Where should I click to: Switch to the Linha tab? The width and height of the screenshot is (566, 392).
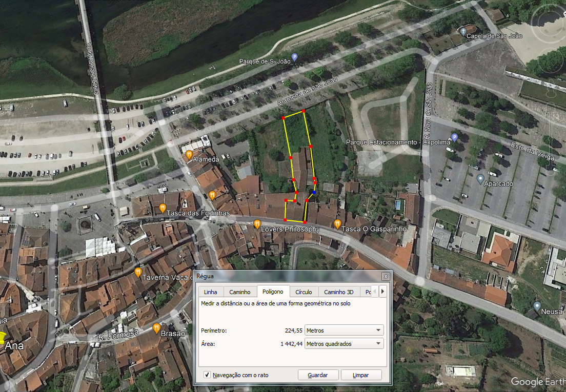pos(210,292)
